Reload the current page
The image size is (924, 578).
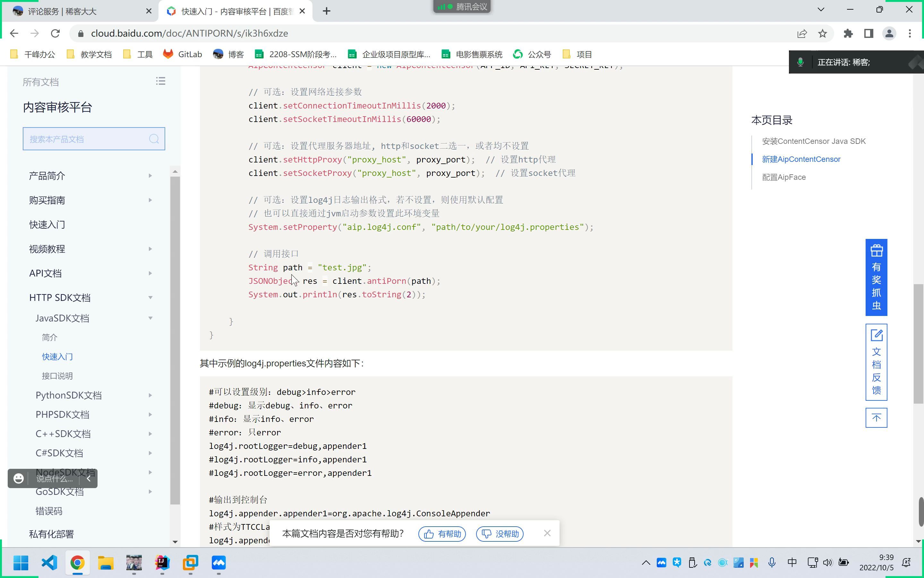click(x=56, y=34)
